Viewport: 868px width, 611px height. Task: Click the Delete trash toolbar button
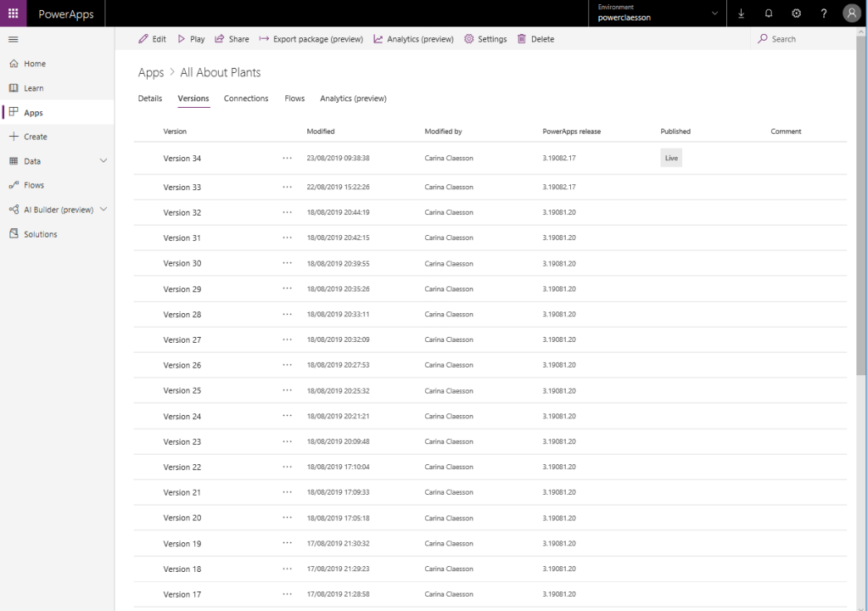click(535, 39)
